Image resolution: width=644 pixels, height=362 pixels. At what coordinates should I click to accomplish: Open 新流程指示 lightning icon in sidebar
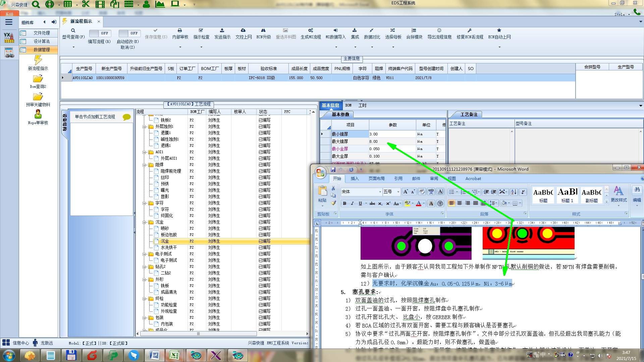[x=38, y=60]
